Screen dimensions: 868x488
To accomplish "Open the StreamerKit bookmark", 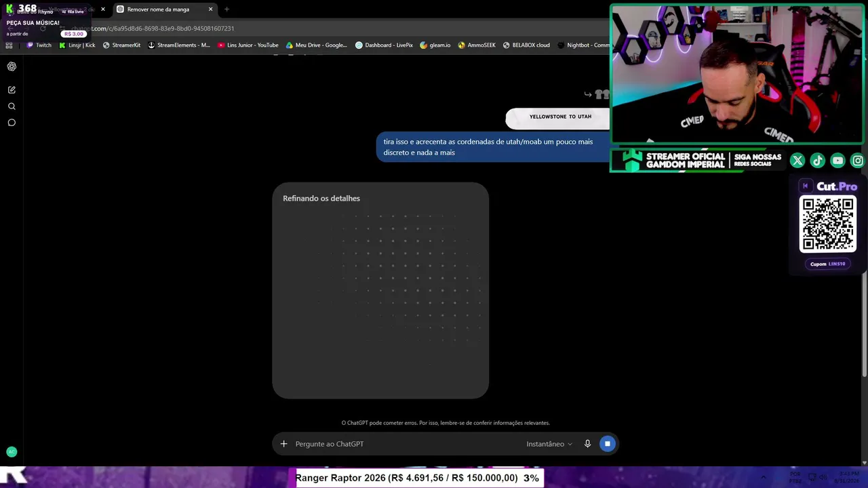I will pos(121,45).
